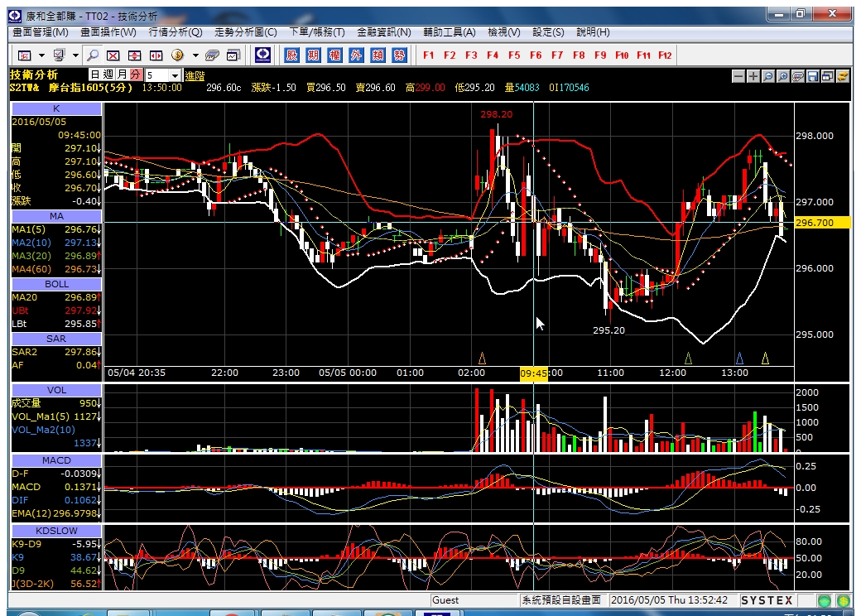Click the green dollar status bar icon
Viewport: 861px width, 616px height.
[x=844, y=600]
